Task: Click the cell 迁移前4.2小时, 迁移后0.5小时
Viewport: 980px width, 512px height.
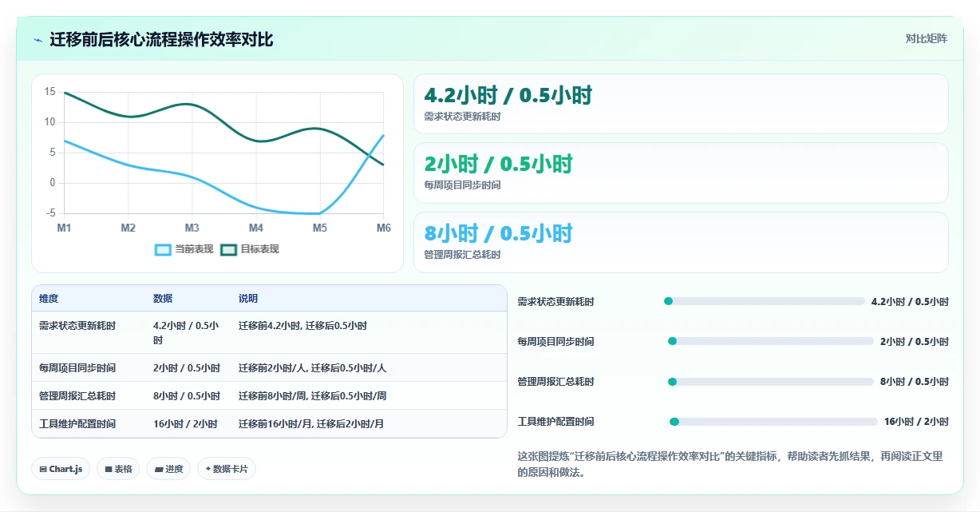Action: click(303, 326)
